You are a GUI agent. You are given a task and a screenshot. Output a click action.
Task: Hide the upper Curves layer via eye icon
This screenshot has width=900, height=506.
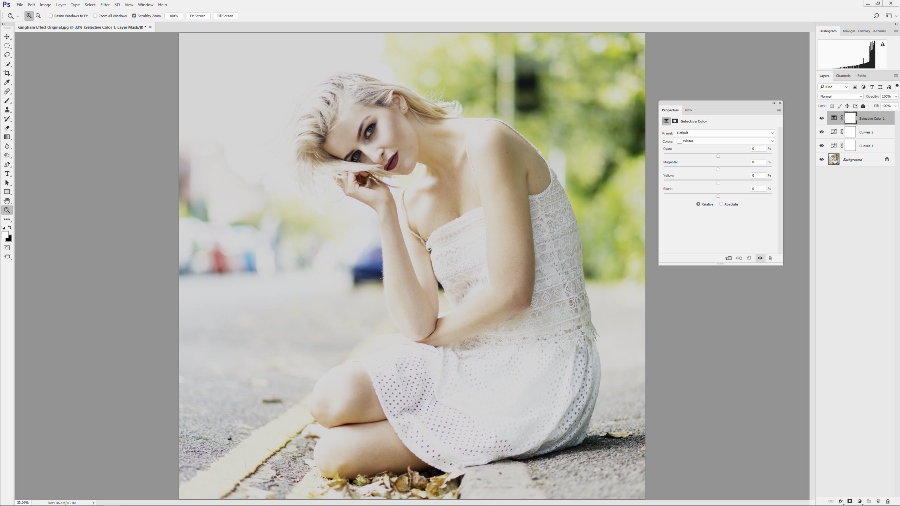(x=822, y=132)
